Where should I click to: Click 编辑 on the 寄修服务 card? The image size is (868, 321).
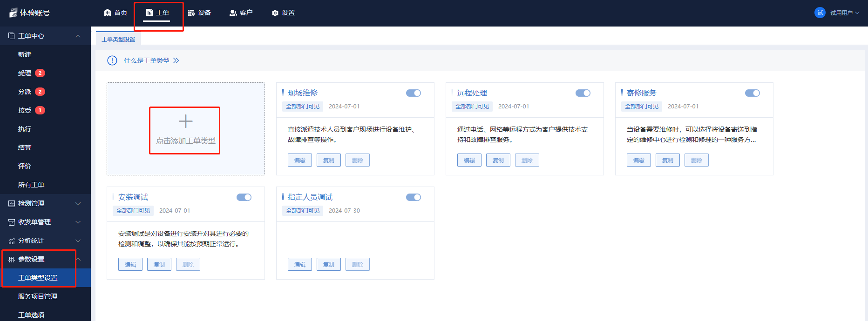(x=639, y=160)
